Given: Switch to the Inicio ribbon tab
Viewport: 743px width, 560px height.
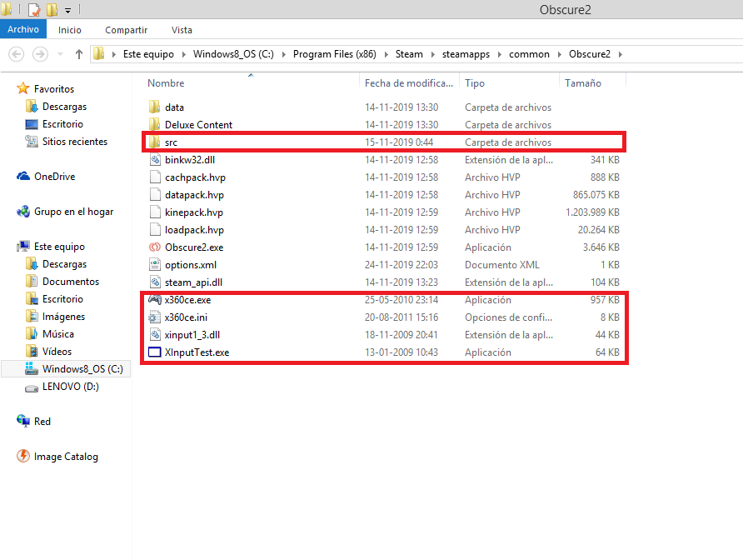Looking at the screenshot, I should 70,30.
